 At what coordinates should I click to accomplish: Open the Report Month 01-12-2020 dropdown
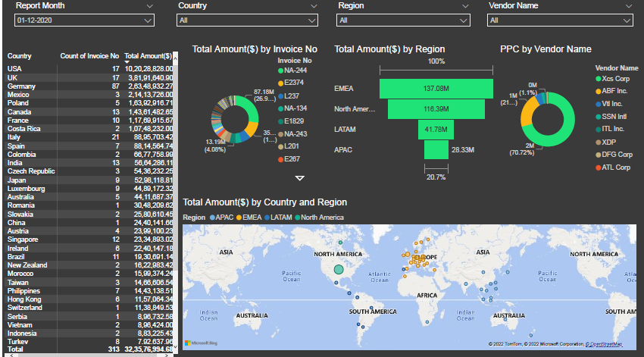(84, 20)
